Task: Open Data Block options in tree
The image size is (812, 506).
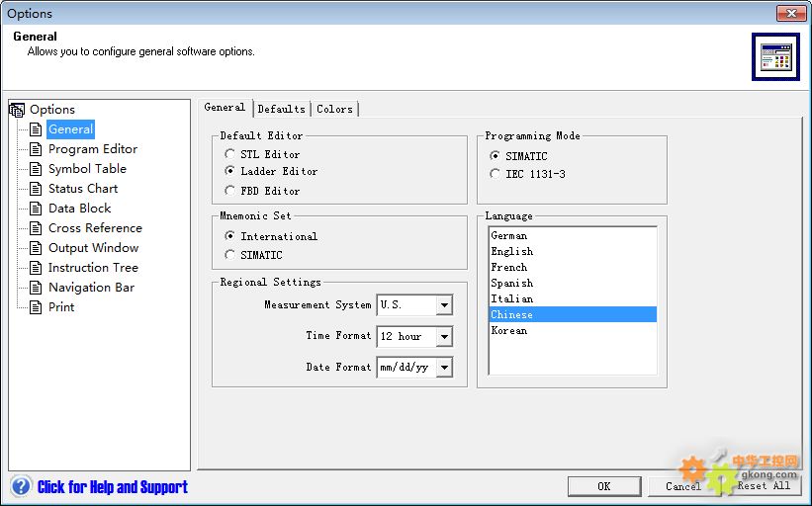Action: [80, 208]
